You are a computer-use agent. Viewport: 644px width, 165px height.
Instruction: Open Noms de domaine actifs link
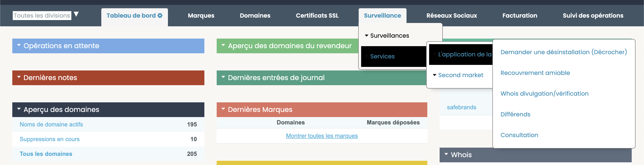[51, 124]
